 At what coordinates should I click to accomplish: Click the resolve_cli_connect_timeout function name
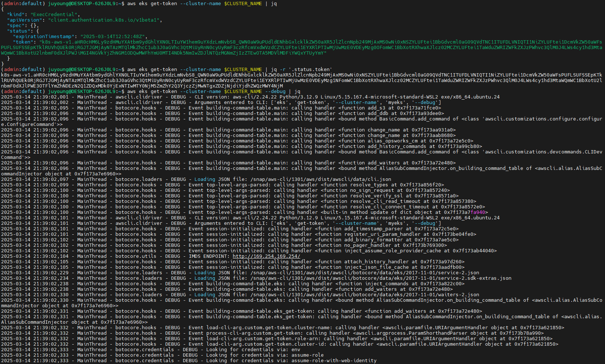[x=390, y=207]
